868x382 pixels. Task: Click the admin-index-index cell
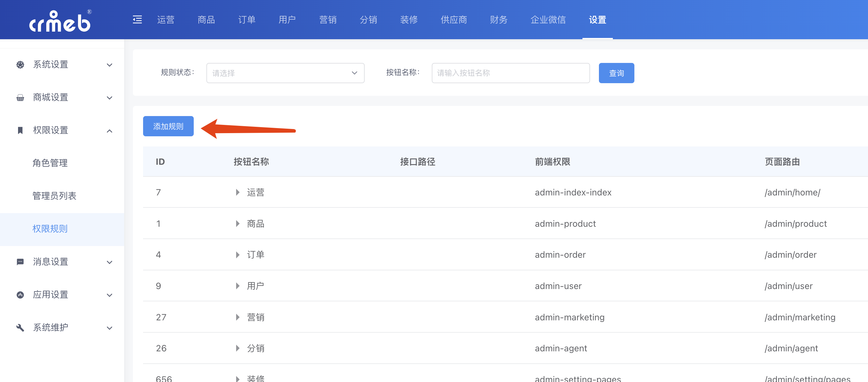573,193
